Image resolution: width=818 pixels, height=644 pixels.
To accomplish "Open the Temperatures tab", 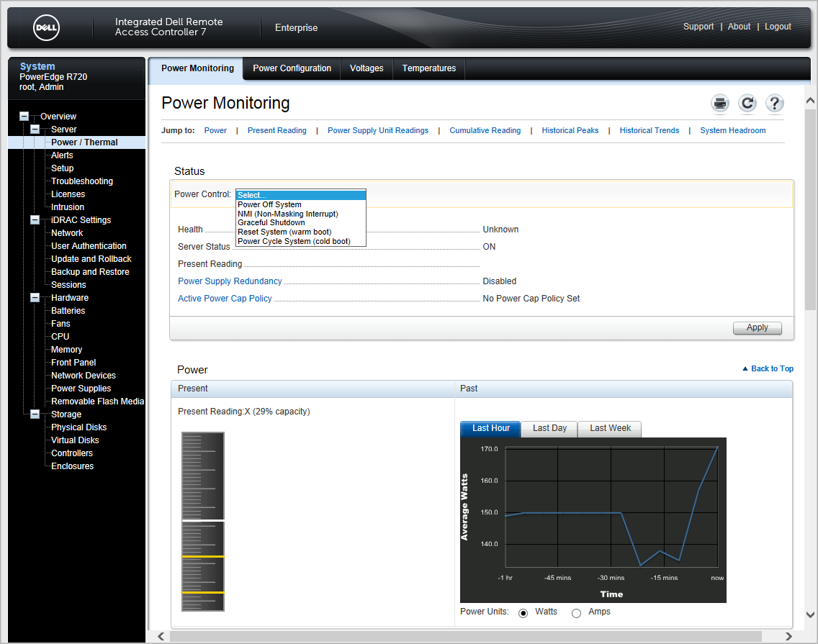I will coord(428,68).
